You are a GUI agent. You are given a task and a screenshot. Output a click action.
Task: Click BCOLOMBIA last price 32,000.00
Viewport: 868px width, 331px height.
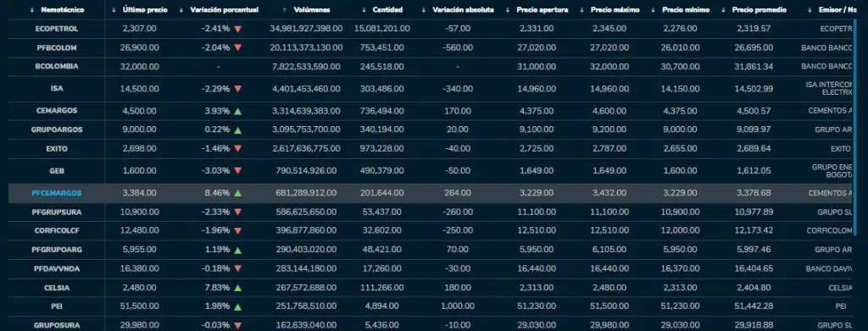point(140,66)
